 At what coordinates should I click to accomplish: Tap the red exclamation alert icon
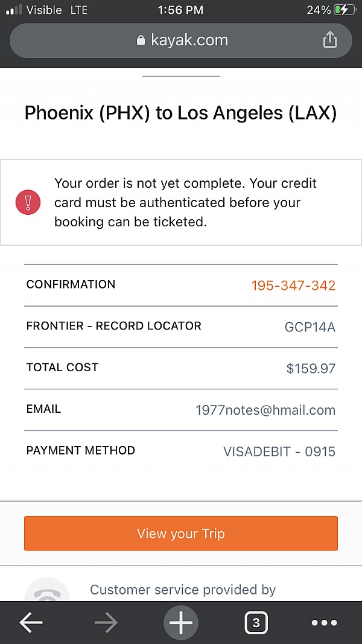pos(28,202)
